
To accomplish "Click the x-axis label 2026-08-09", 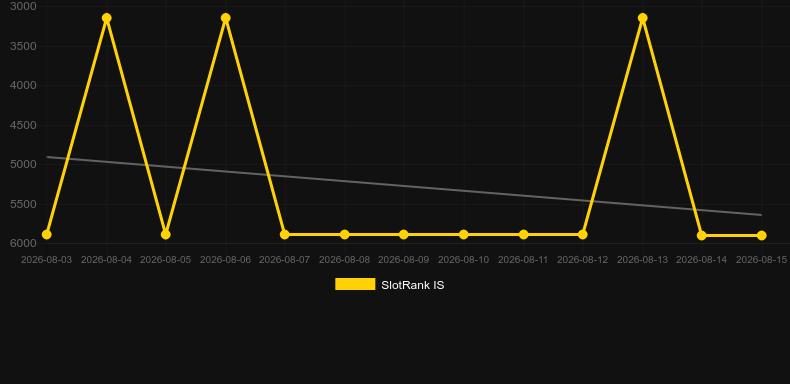I will pos(404,260).
